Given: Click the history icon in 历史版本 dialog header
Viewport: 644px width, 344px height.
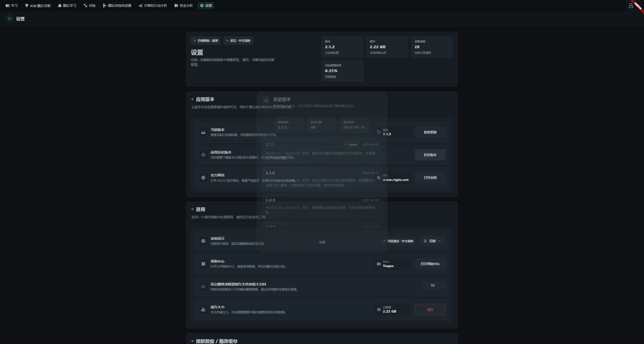Looking at the screenshot, I should [x=266, y=101].
